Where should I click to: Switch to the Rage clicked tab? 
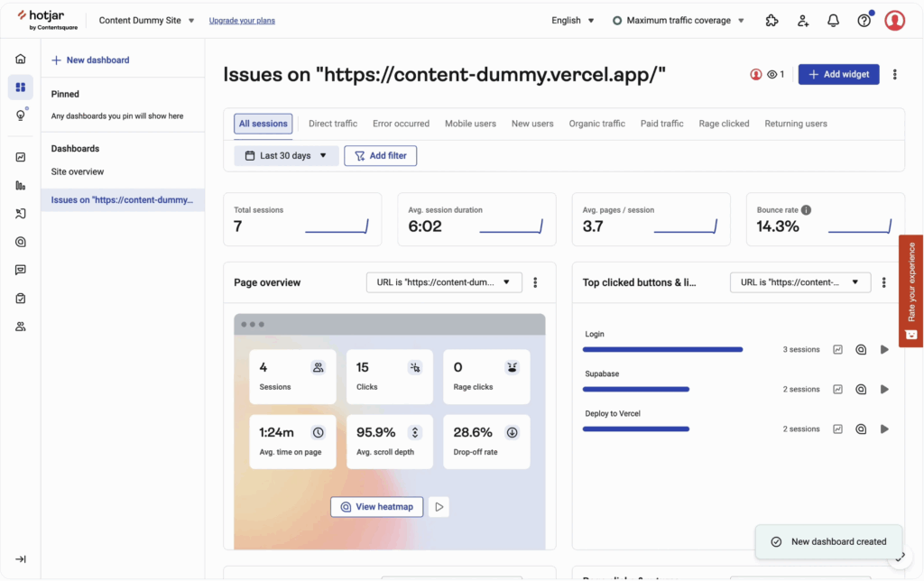pyautogui.click(x=724, y=123)
